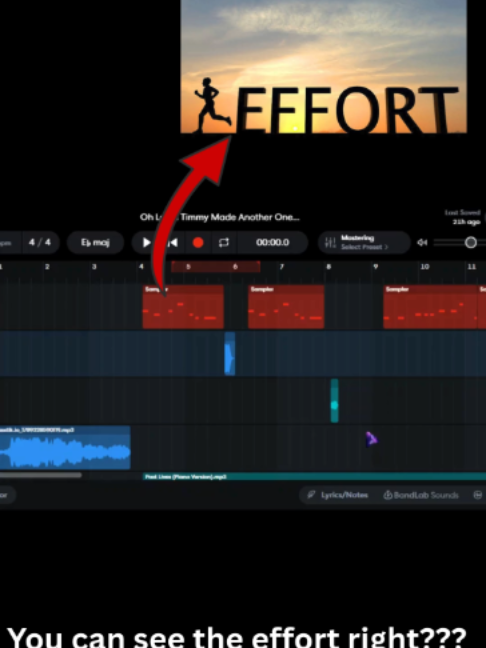Click the red loop range on ruler
486x648 pixels.
point(216,267)
